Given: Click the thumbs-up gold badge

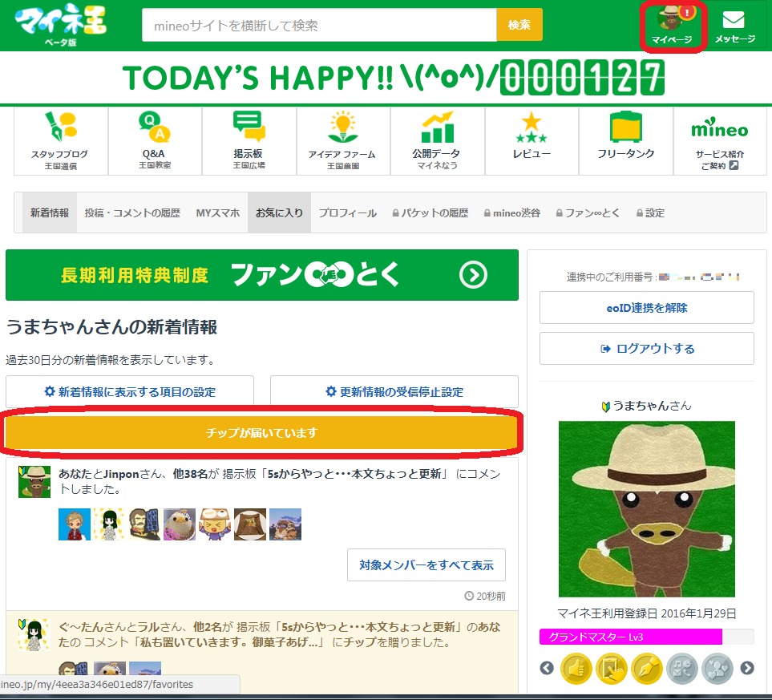Looking at the screenshot, I should point(576,669).
